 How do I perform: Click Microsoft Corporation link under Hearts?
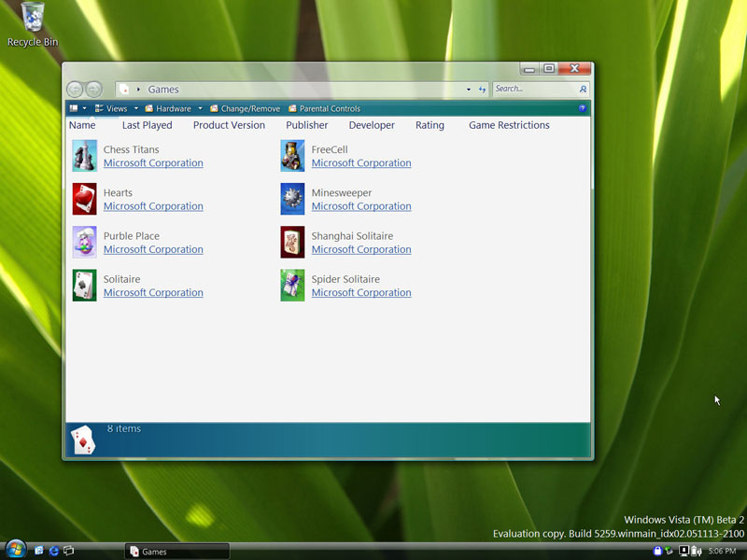pyautogui.click(x=153, y=206)
